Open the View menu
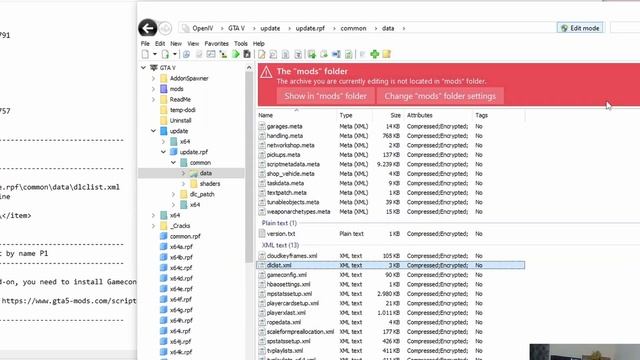Viewport: 640px width, 360px height. click(193, 44)
